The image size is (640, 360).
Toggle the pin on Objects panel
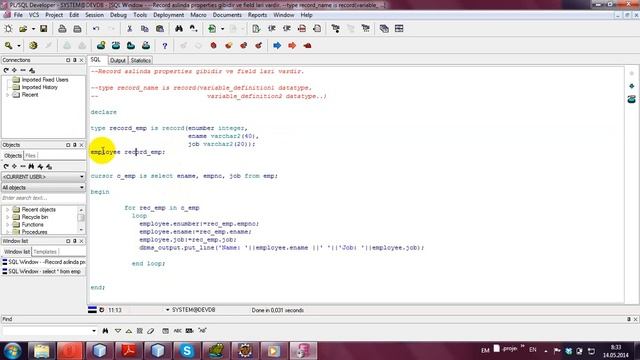(x=75, y=145)
